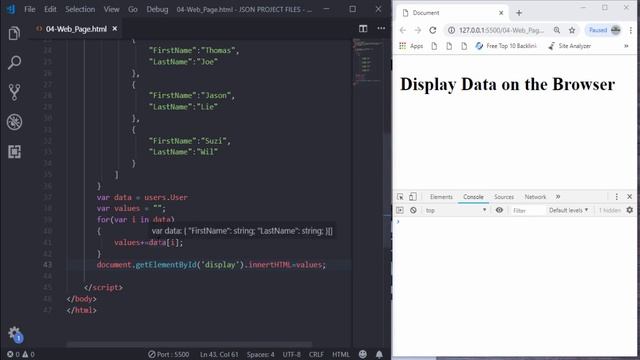Open editor More Actions ellipsis
Viewport: 640px width, 360px height.
coord(381,29)
